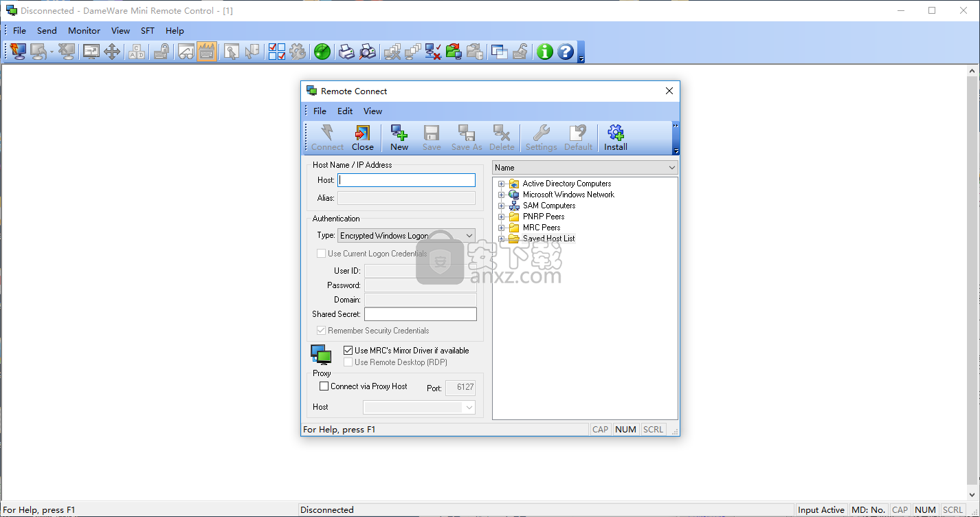Expand PNRP Peers tree node
Screen dimensions: 980x517
[x=502, y=217]
